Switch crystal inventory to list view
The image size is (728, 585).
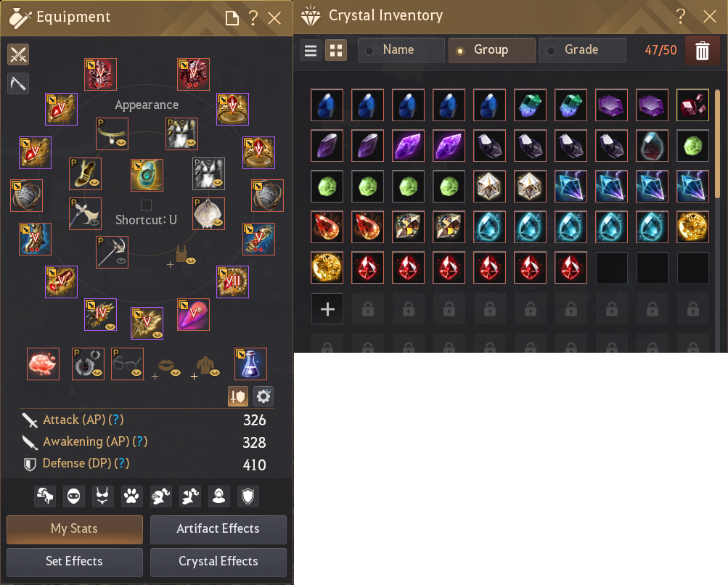(311, 50)
